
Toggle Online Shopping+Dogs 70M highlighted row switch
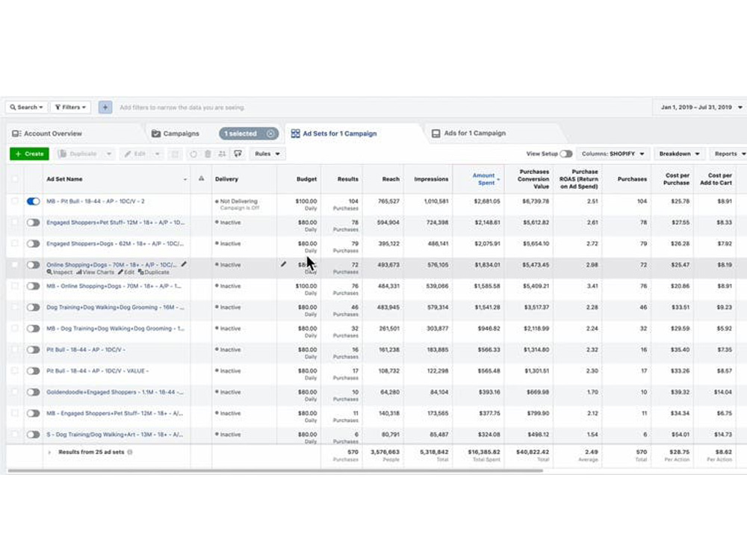pyautogui.click(x=34, y=265)
